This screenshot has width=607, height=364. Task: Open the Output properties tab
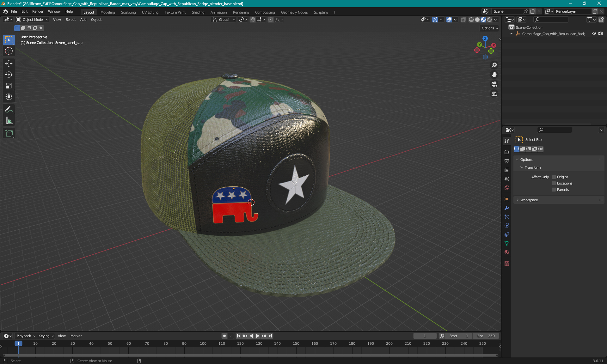coord(507,161)
